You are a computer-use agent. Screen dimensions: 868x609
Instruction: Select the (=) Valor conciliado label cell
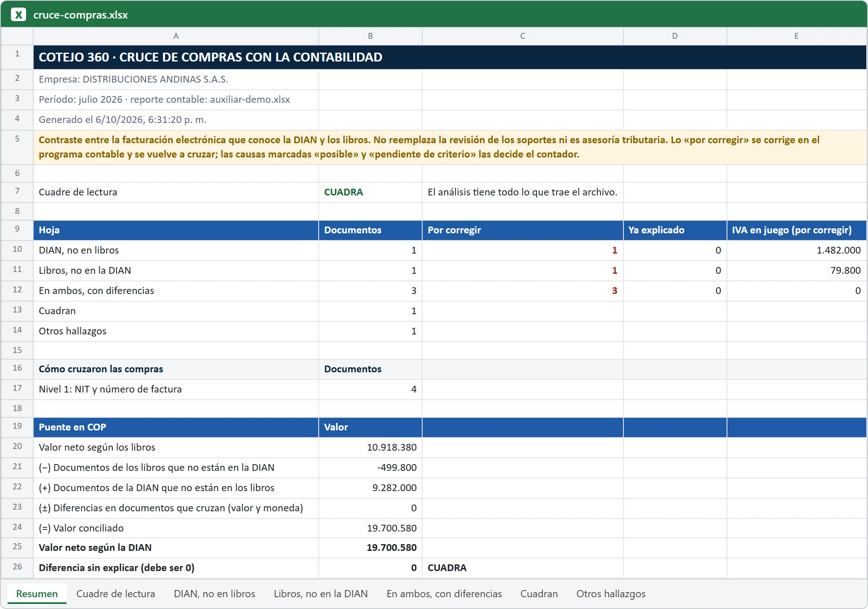tap(176, 528)
